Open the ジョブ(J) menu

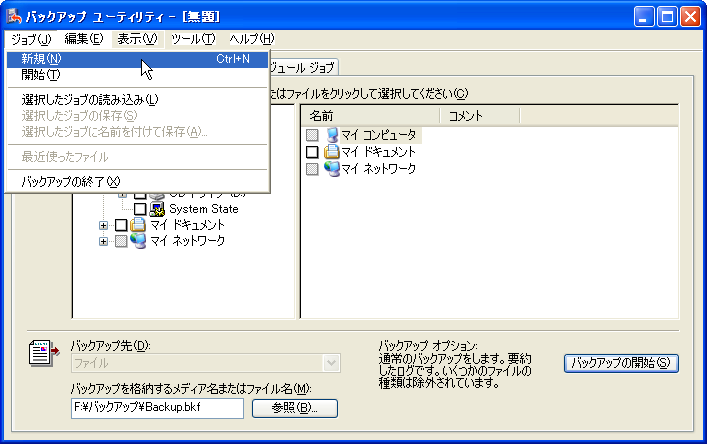tap(31, 39)
